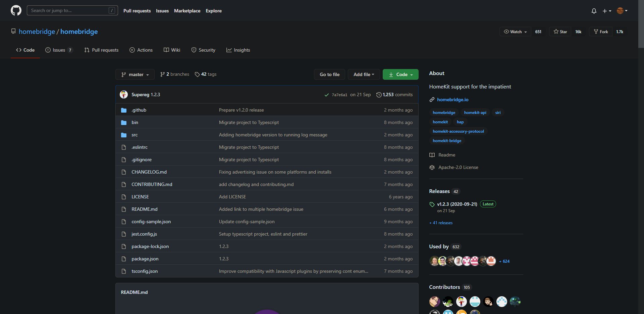
Task: Open the homebridge repository name link
Action: (x=79, y=32)
